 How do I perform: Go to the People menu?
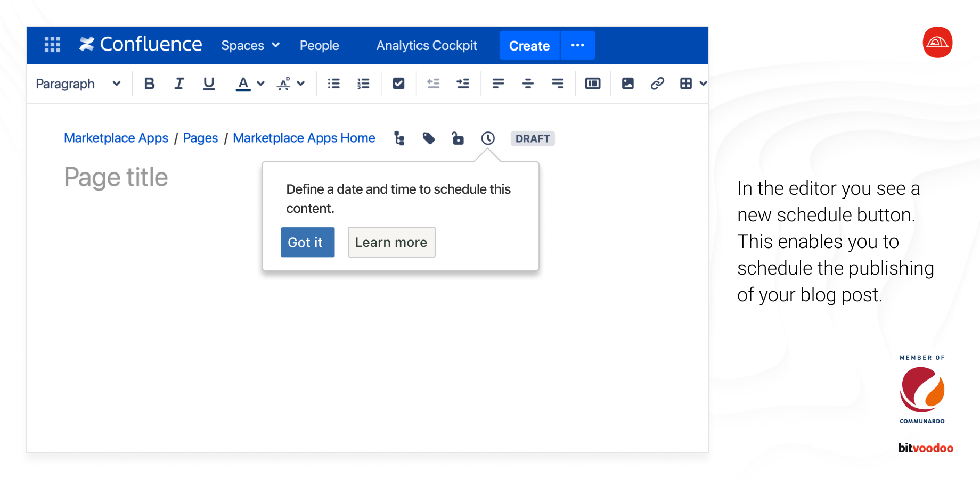319,45
